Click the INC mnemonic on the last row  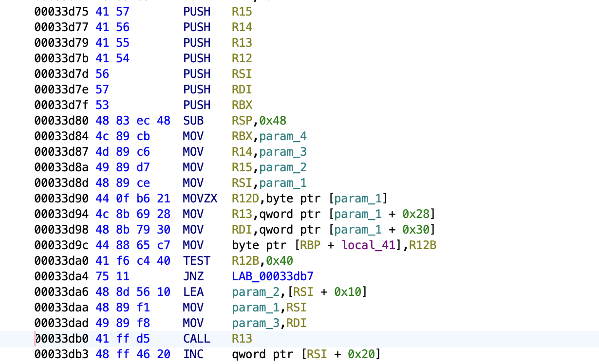(193, 354)
